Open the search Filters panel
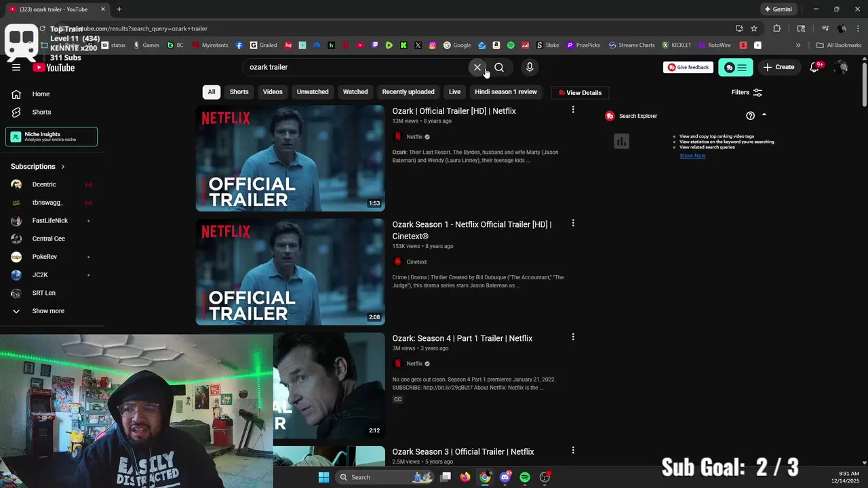Screen dimensions: 868x488 [747, 92]
